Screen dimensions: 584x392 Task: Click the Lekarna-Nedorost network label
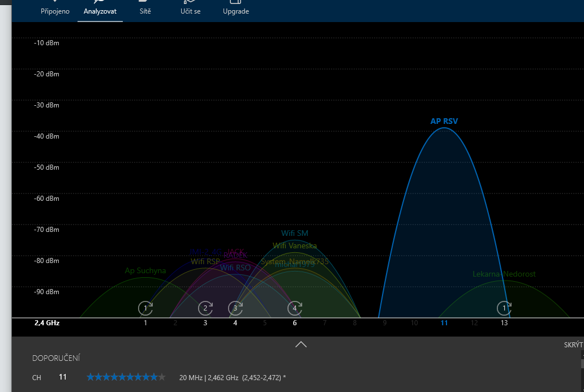[504, 274]
